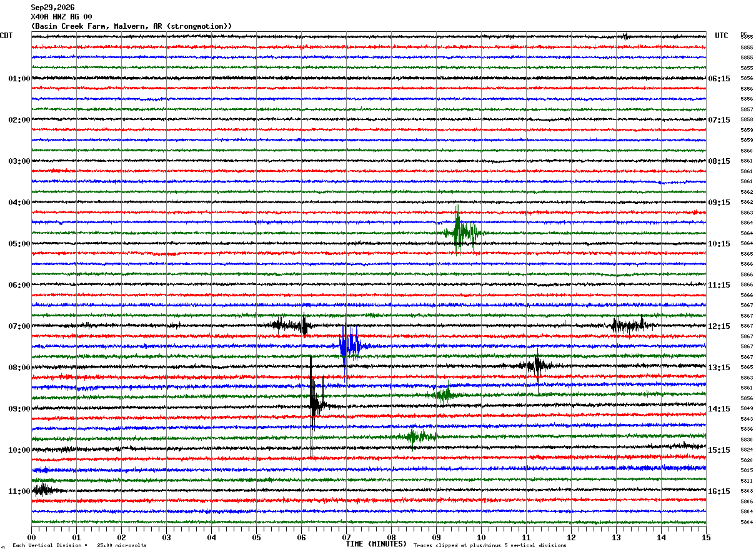Click the minute 05 tick label on axis
Viewport: 756px width, 554px height.
click(256, 537)
